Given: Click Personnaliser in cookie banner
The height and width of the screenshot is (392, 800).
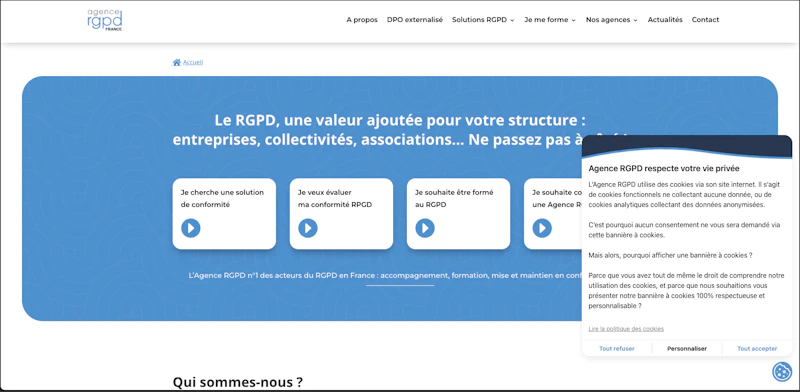Looking at the screenshot, I should (687, 349).
